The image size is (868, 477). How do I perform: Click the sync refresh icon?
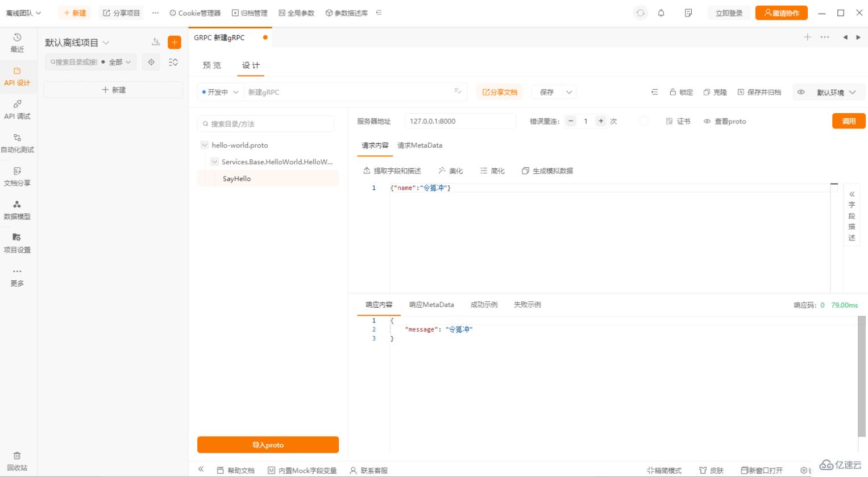tap(641, 13)
